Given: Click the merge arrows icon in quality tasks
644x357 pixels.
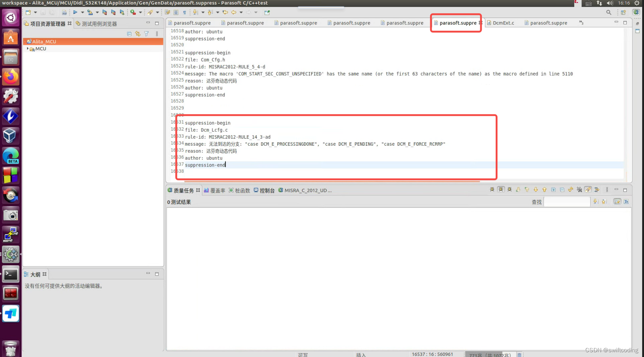Looking at the screenshot, I should tap(597, 190).
